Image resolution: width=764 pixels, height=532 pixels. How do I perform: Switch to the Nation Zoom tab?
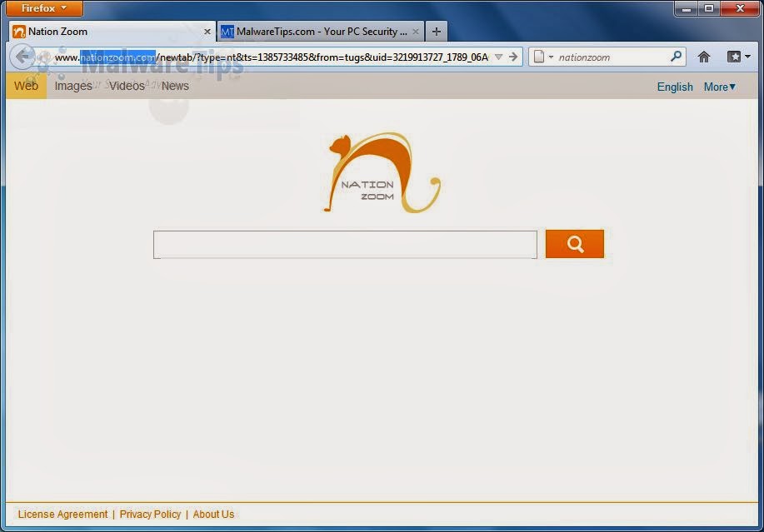point(112,32)
